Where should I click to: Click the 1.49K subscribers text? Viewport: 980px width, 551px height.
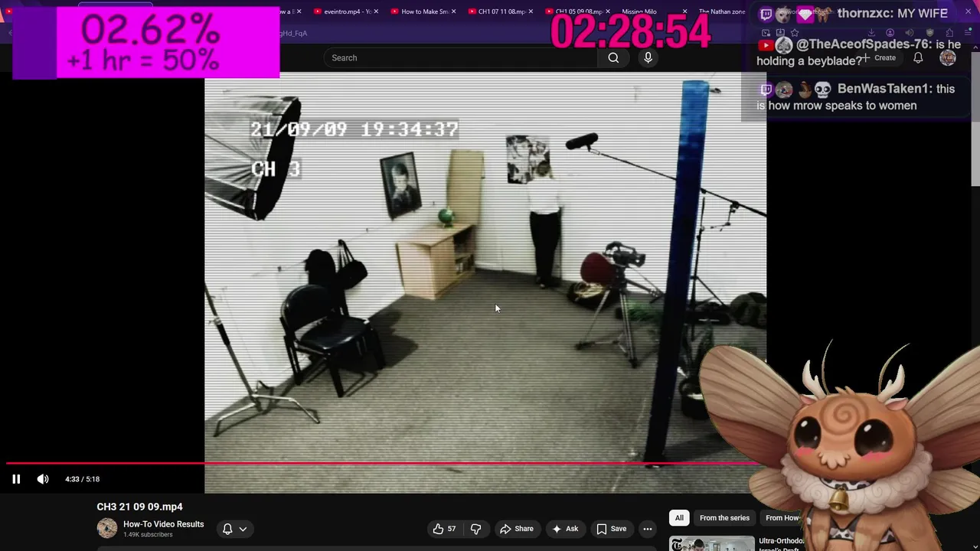pos(148,535)
